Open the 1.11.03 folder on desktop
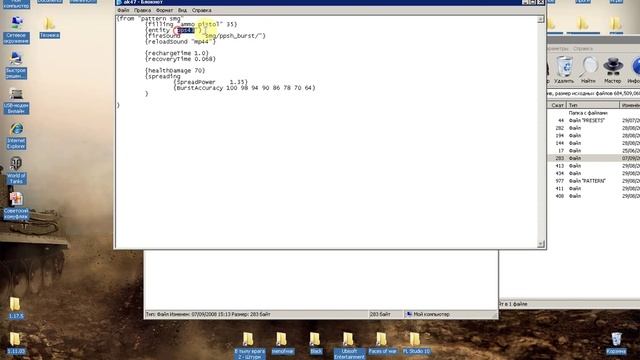 [16, 343]
